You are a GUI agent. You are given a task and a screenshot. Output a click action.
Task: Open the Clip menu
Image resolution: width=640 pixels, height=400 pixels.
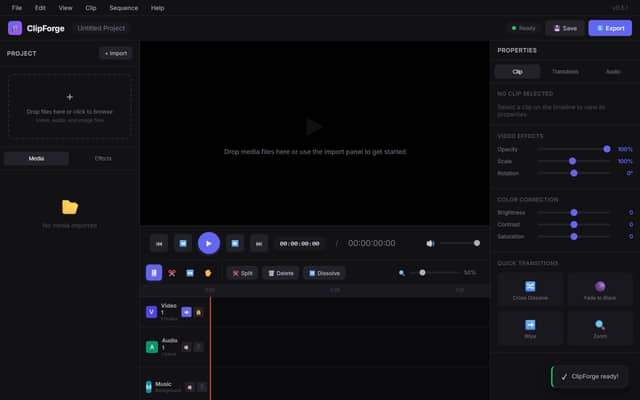[x=91, y=8]
